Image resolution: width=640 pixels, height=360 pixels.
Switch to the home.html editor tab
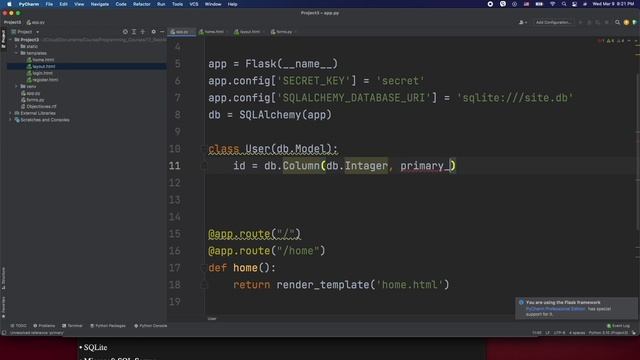213,32
